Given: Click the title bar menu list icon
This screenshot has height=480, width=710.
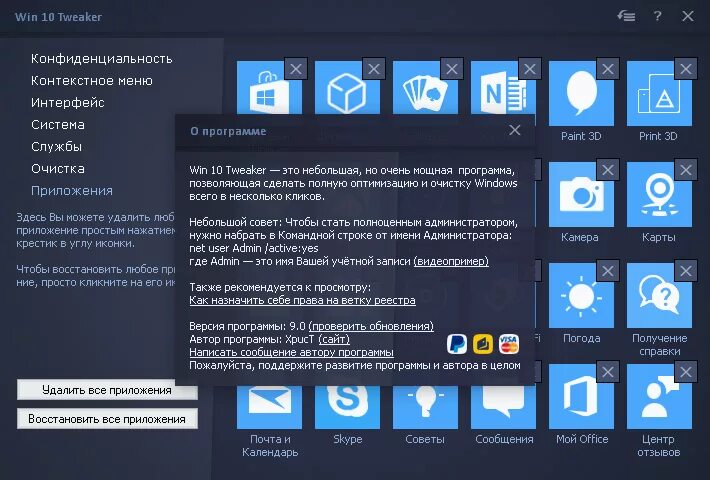Looking at the screenshot, I should [x=626, y=16].
